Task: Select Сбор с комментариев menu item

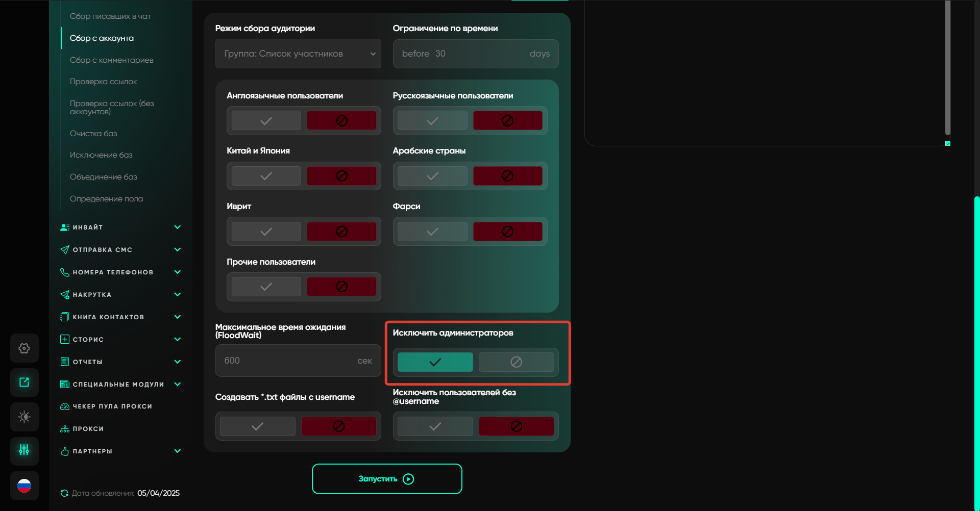Action: (x=111, y=60)
